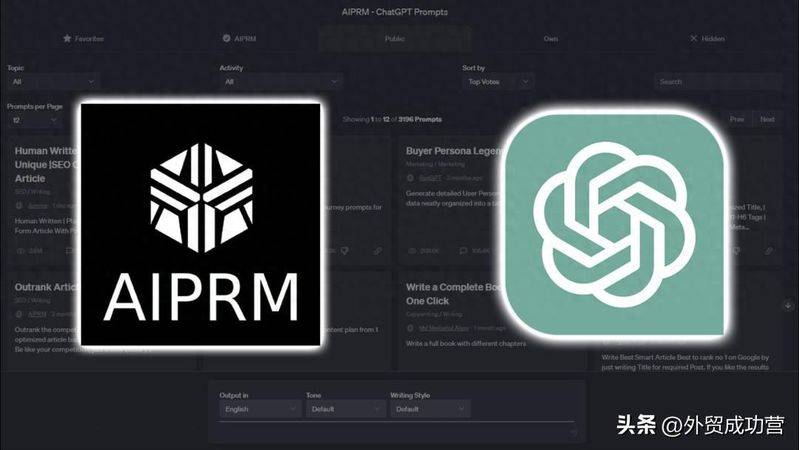This screenshot has height=450, width=799.
Task: Click the black AIPRM logo image
Action: click(x=201, y=224)
